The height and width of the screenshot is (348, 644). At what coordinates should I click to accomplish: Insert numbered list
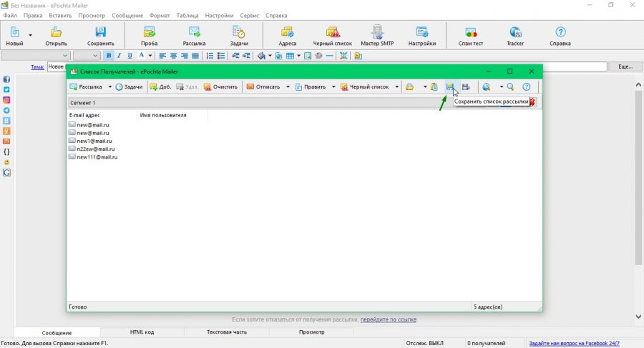(210, 56)
